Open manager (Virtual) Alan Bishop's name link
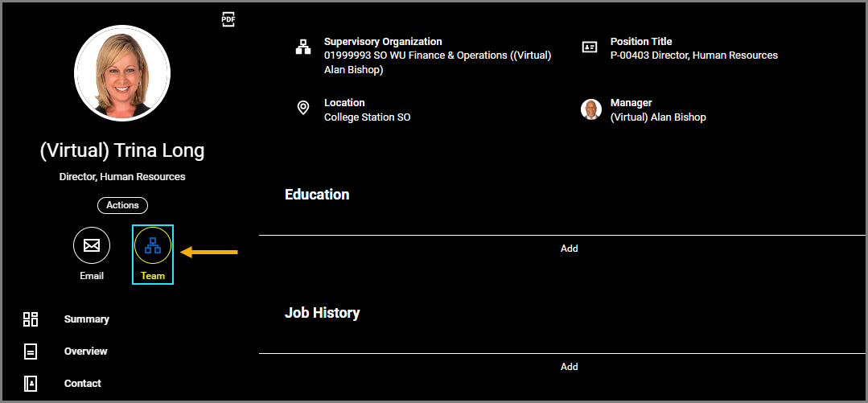The height and width of the screenshot is (403, 868). click(x=658, y=117)
